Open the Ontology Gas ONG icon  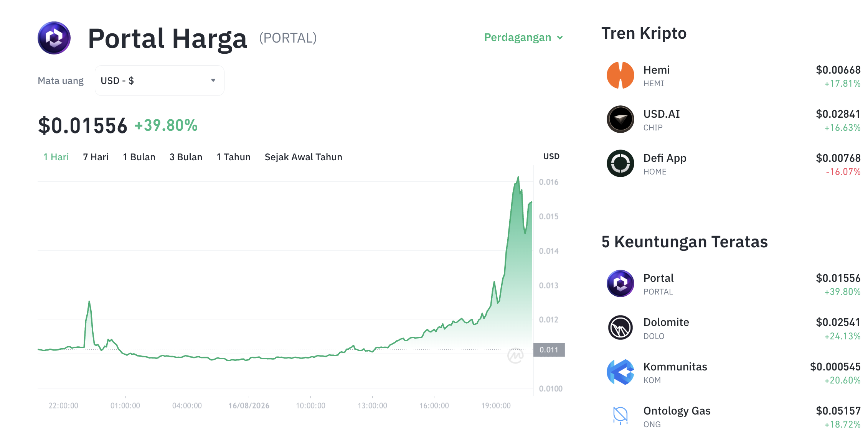click(x=620, y=416)
